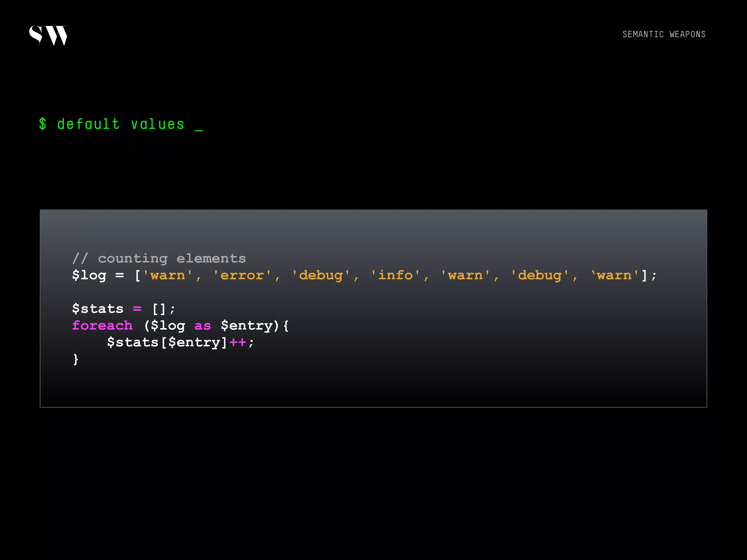Click the closing brace of the foreach loop
This screenshot has width=747, height=560.
pyautogui.click(x=76, y=359)
